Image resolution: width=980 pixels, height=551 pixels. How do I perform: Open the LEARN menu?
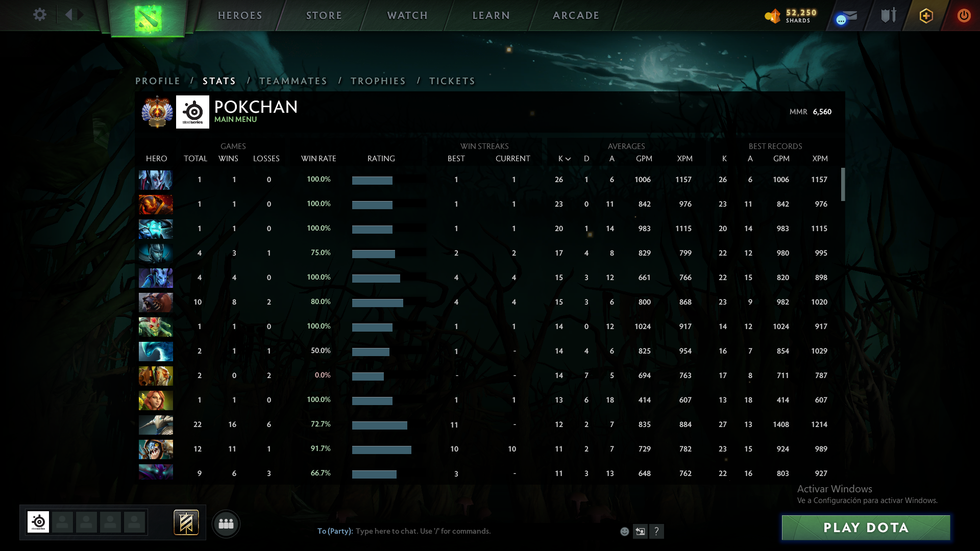click(491, 15)
